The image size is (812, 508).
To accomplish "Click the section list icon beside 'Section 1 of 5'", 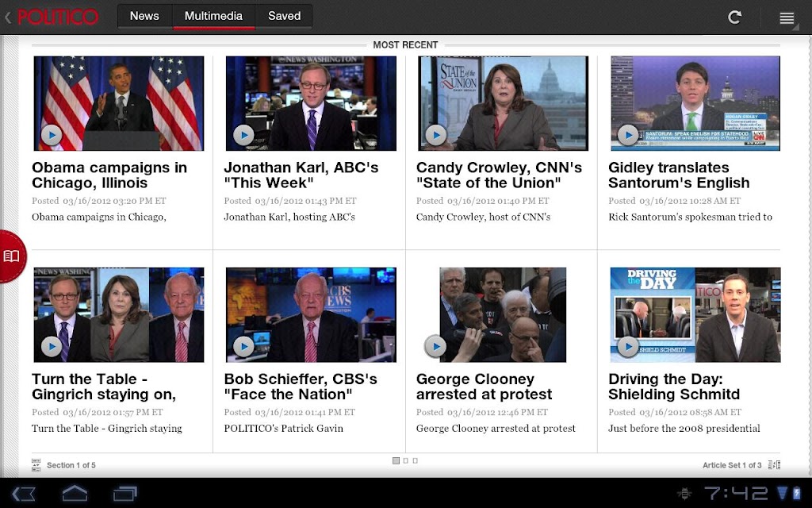I will pyautogui.click(x=36, y=465).
